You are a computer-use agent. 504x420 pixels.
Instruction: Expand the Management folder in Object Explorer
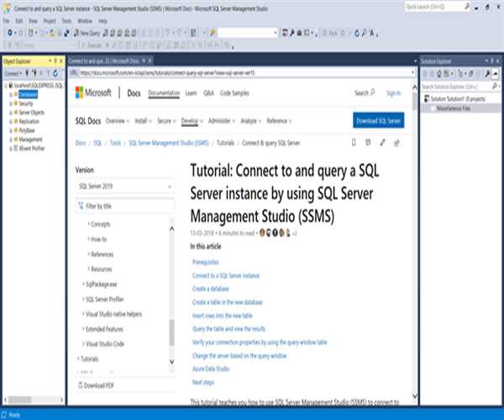[x=12, y=139]
